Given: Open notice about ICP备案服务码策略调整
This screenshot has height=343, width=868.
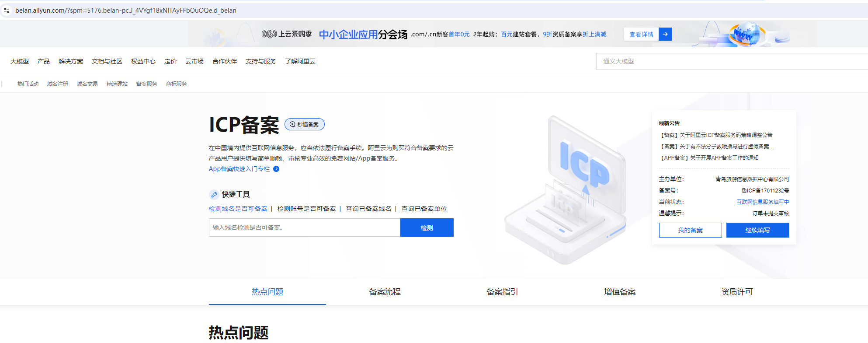Looking at the screenshot, I should [716, 135].
